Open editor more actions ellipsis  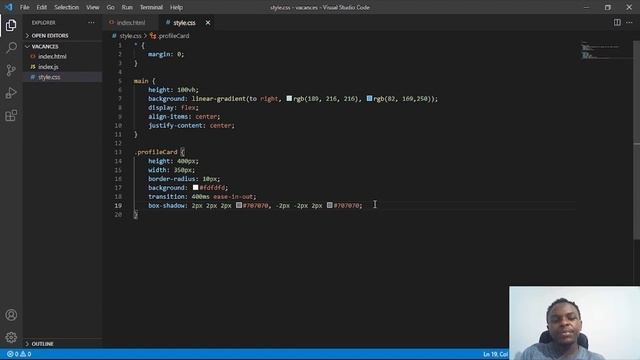click(629, 22)
